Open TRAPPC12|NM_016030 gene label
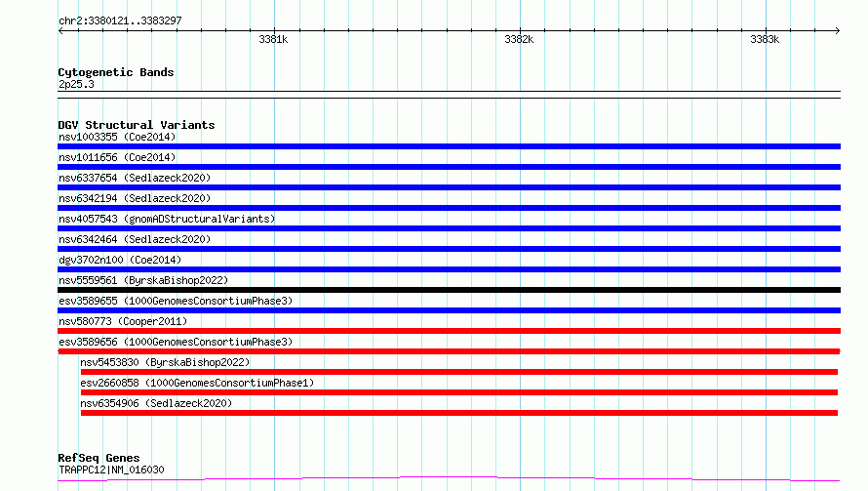The height and width of the screenshot is (491, 868). 111,470
